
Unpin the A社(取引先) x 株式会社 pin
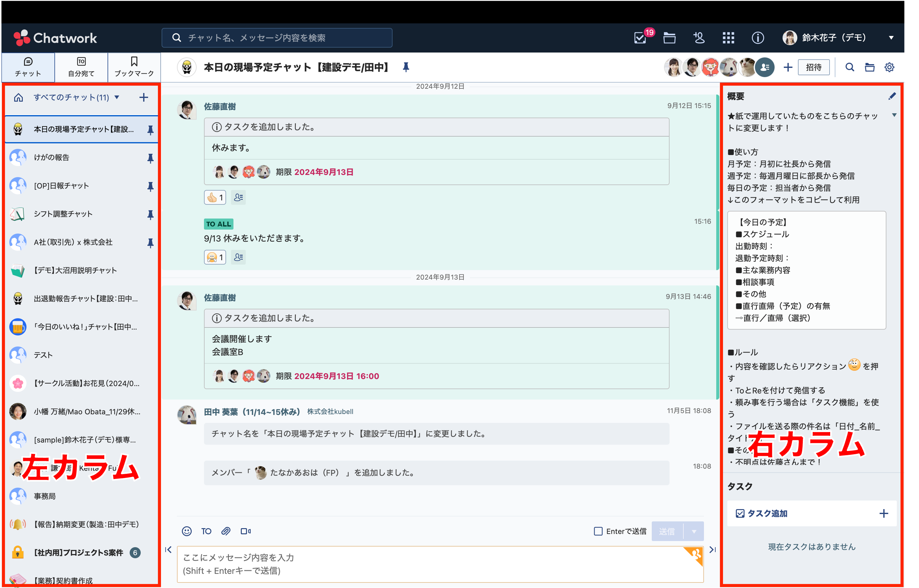pos(151,243)
